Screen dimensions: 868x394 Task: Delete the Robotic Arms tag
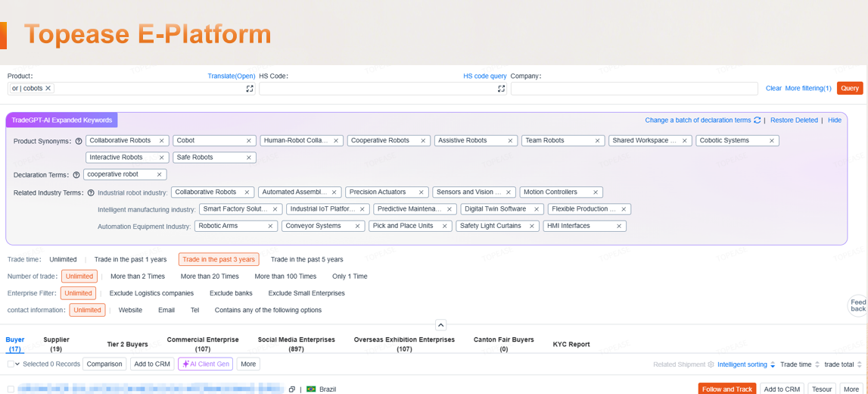(x=270, y=226)
